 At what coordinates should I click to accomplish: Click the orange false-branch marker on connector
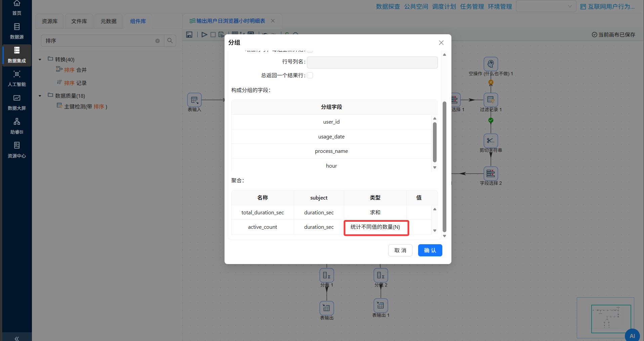coord(491,82)
